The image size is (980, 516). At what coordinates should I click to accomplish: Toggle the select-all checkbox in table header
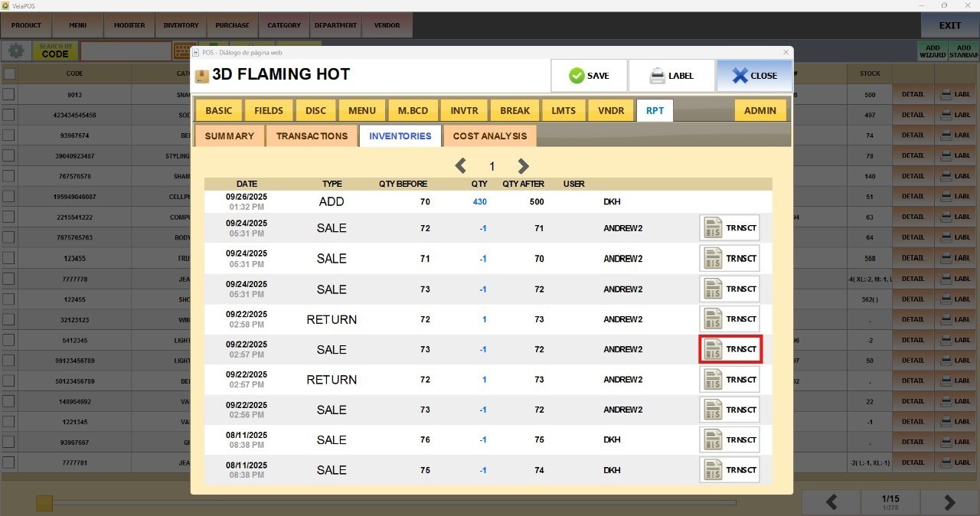[x=9, y=73]
